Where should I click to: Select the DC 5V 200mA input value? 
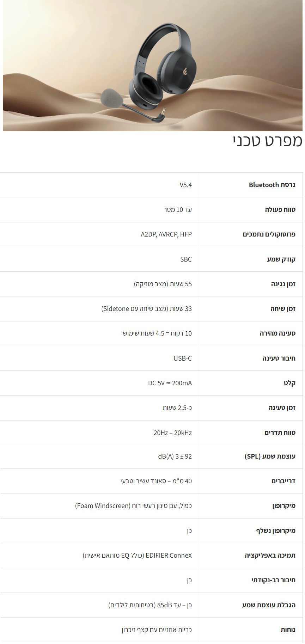coord(170,383)
